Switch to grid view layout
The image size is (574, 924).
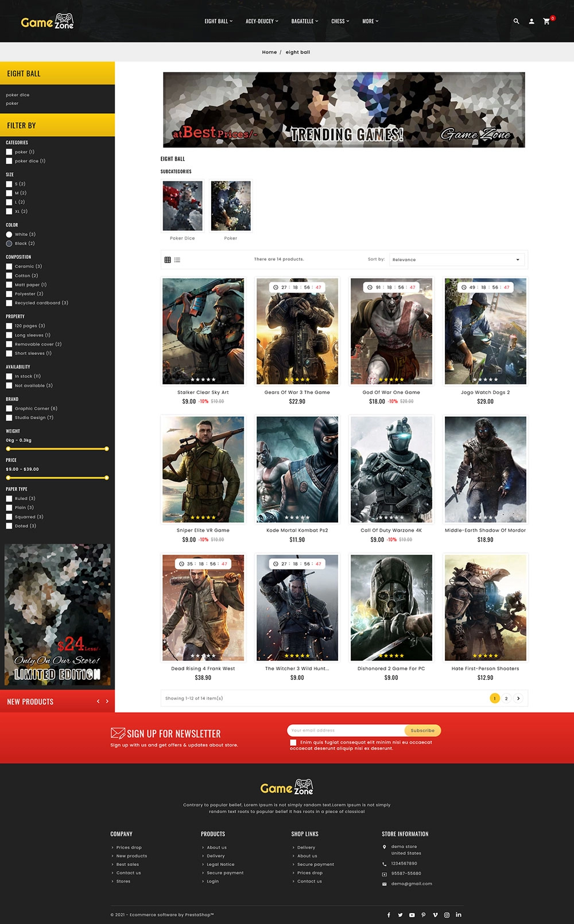[x=168, y=260]
